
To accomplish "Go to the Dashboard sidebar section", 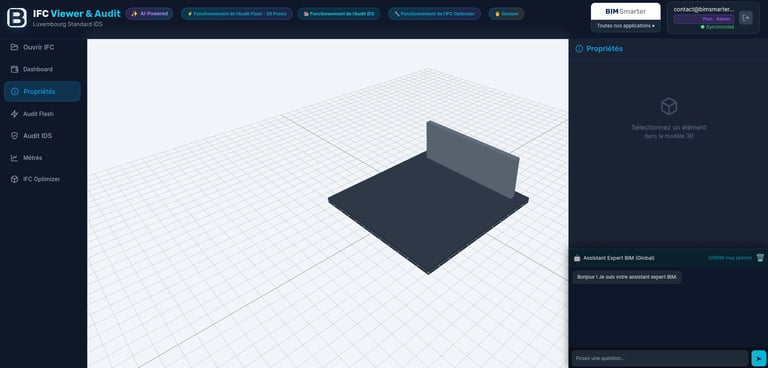I will (x=42, y=69).
